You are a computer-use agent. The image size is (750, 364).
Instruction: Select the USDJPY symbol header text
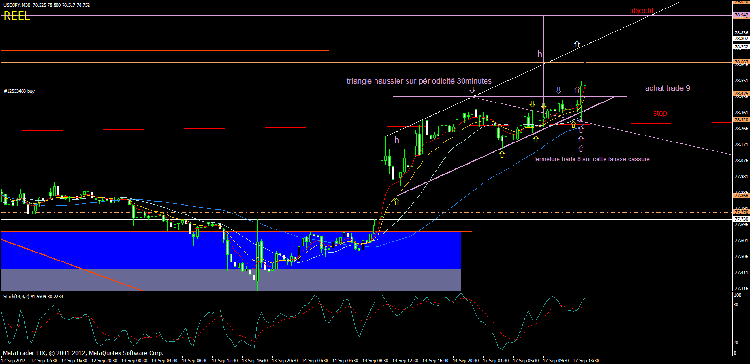(x=46, y=5)
